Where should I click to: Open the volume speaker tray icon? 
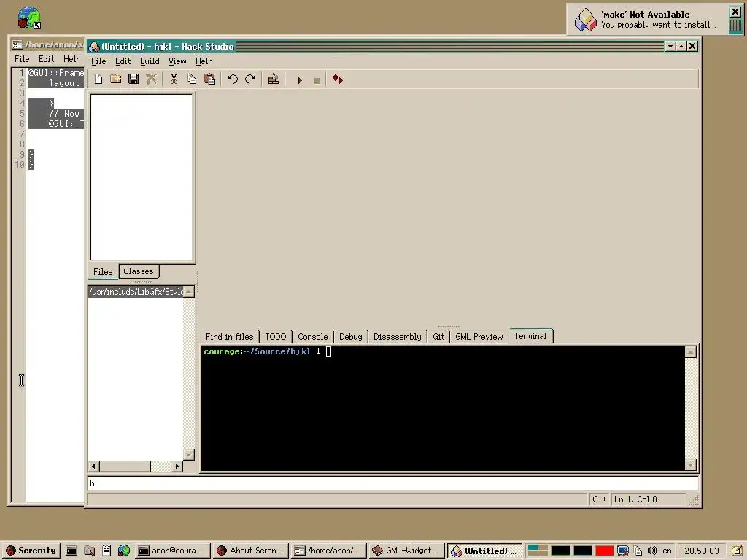(x=652, y=551)
